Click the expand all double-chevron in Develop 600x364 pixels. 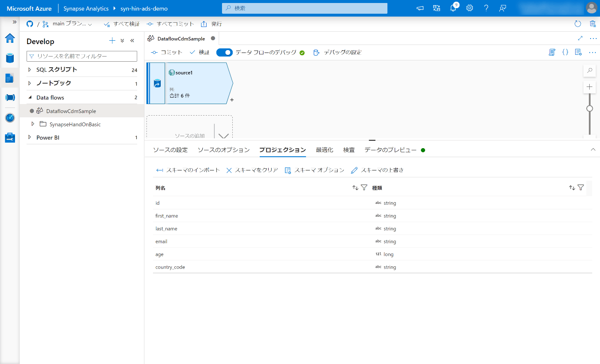pos(122,41)
